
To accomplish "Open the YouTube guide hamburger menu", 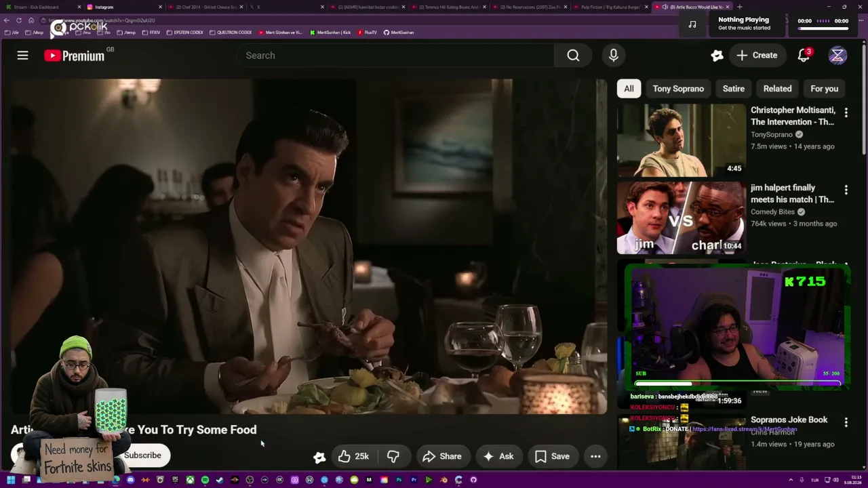I will 22,56.
